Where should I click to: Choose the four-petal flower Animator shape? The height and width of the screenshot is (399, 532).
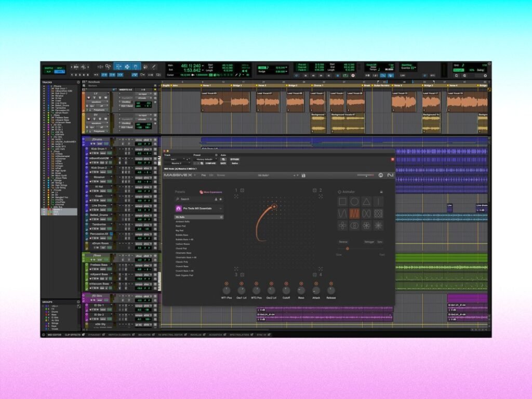[343, 225]
